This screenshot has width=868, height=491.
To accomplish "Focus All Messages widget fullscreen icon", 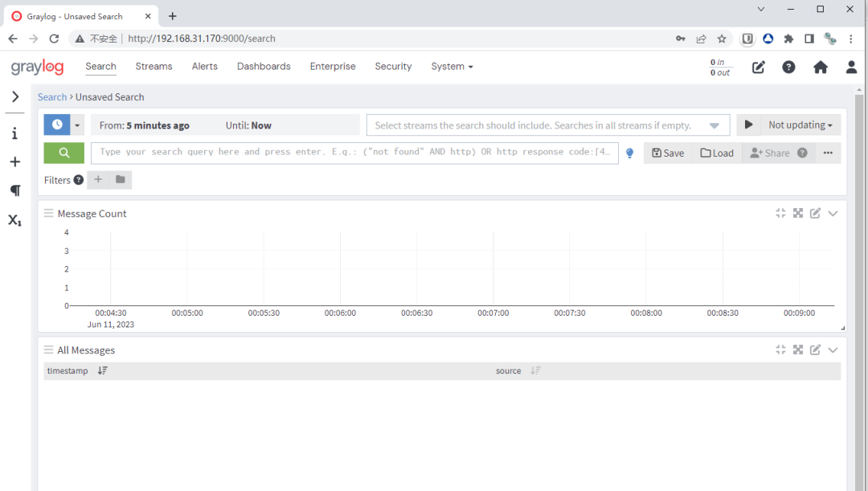I will click(x=798, y=350).
